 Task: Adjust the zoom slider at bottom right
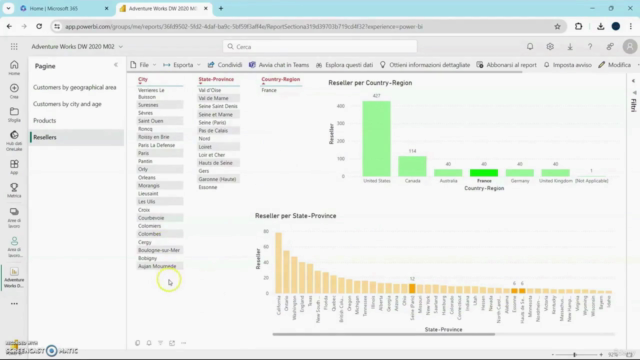point(575,355)
